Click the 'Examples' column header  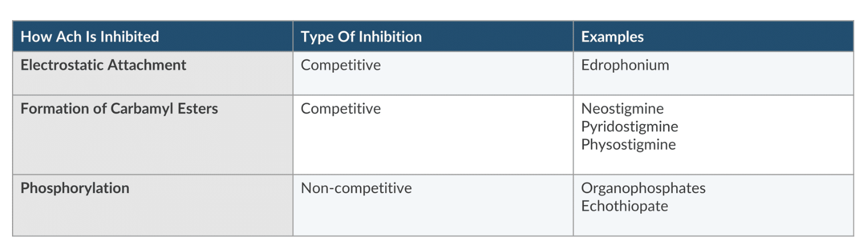(612, 37)
